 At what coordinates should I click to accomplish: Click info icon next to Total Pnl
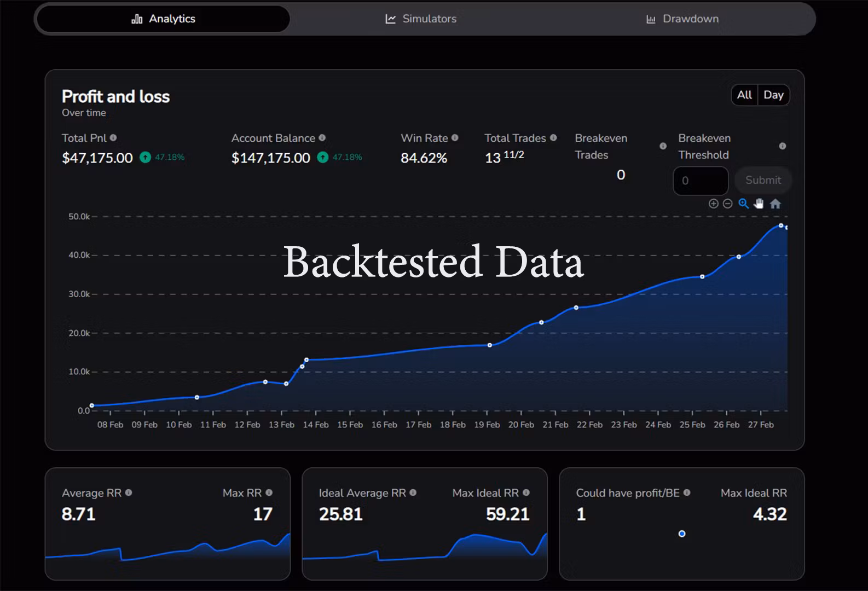point(113,138)
